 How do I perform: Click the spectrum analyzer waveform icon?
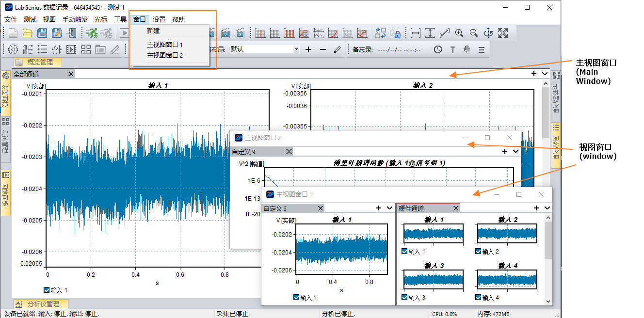coord(57,49)
